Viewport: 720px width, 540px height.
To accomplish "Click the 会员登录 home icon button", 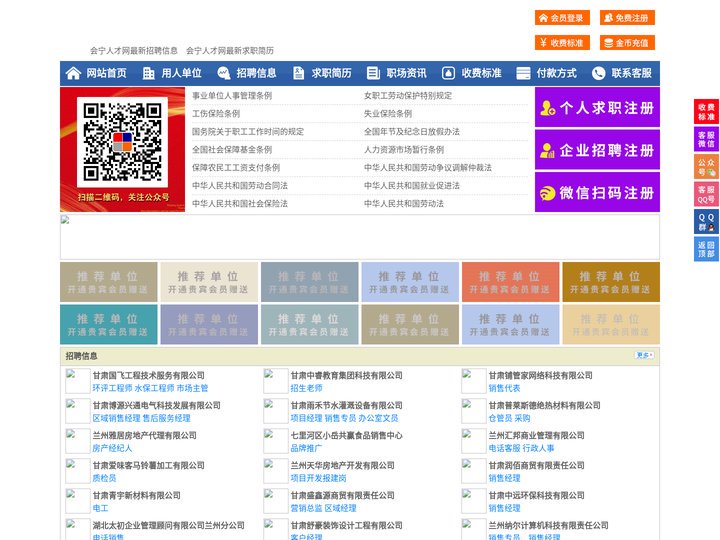I will point(562,18).
